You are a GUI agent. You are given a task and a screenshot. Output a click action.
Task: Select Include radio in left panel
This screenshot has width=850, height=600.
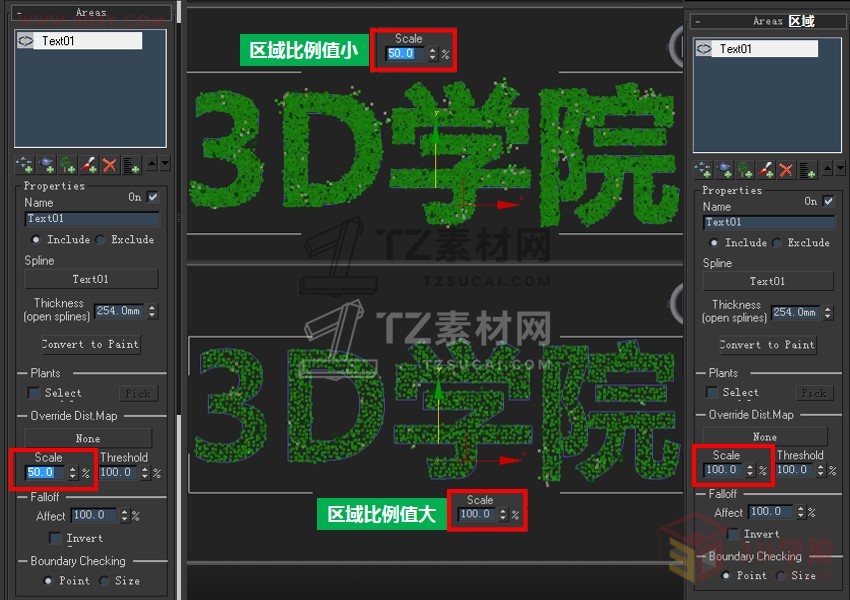36,239
